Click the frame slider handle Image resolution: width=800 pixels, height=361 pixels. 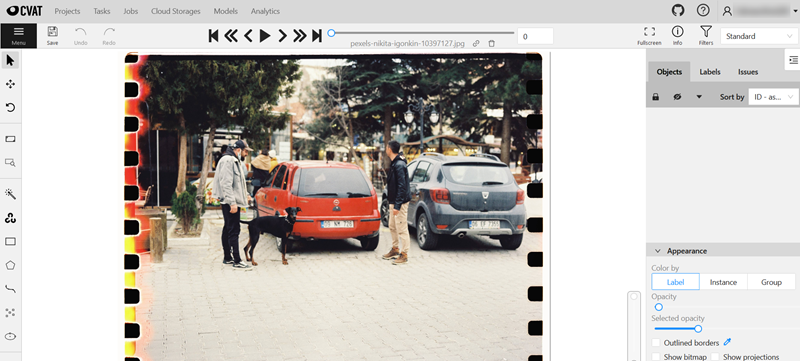tap(332, 33)
